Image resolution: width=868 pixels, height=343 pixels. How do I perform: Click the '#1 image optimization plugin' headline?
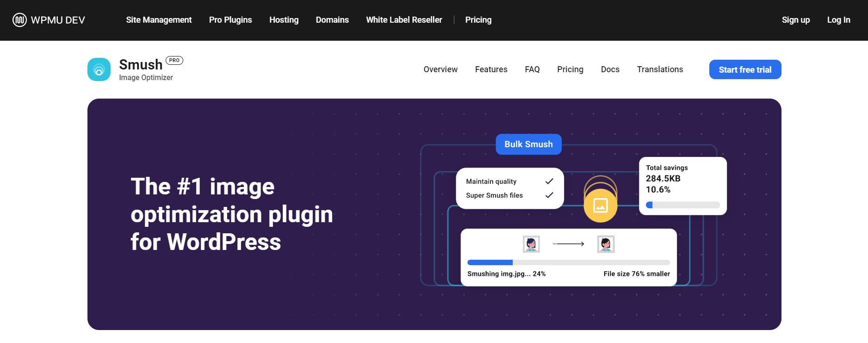[232, 214]
